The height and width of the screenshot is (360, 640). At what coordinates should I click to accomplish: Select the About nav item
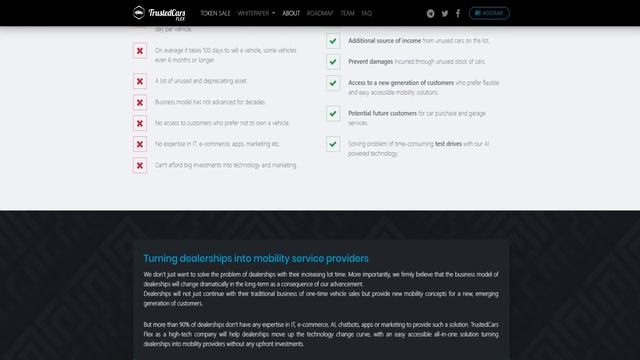tap(291, 13)
